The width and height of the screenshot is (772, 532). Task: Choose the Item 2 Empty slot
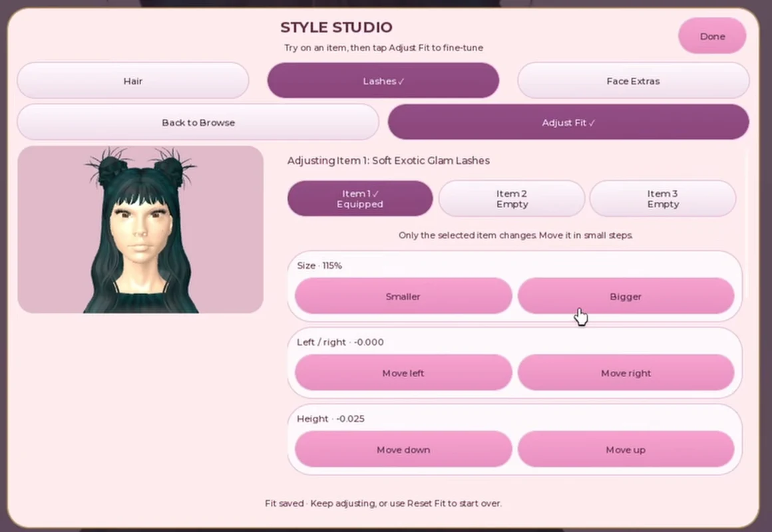[x=512, y=198]
